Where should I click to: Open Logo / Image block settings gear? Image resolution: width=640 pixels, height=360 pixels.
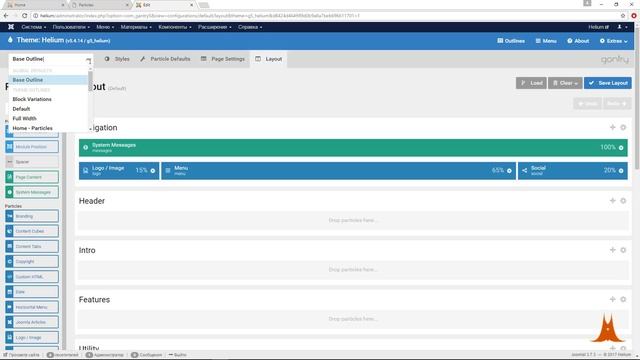[153, 171]
